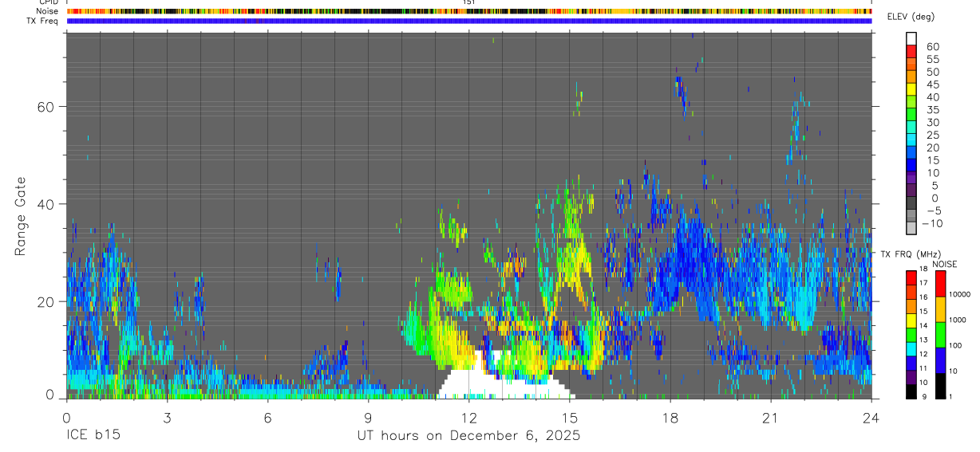
Task: Pick the blue 10–15 ELEV color segment
Action: pos(911,163)
